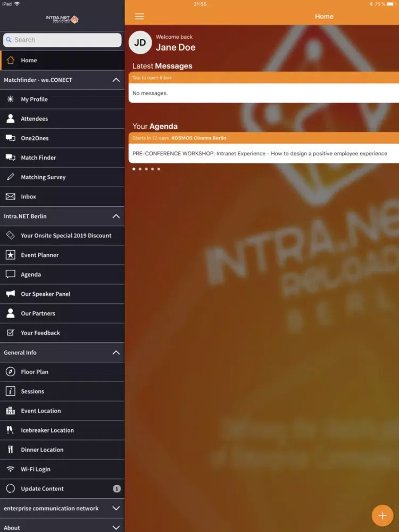The height and width of the screenshot is (532, 399).
Task: Click the Event Planner star icon
Action: click(11, 255)
